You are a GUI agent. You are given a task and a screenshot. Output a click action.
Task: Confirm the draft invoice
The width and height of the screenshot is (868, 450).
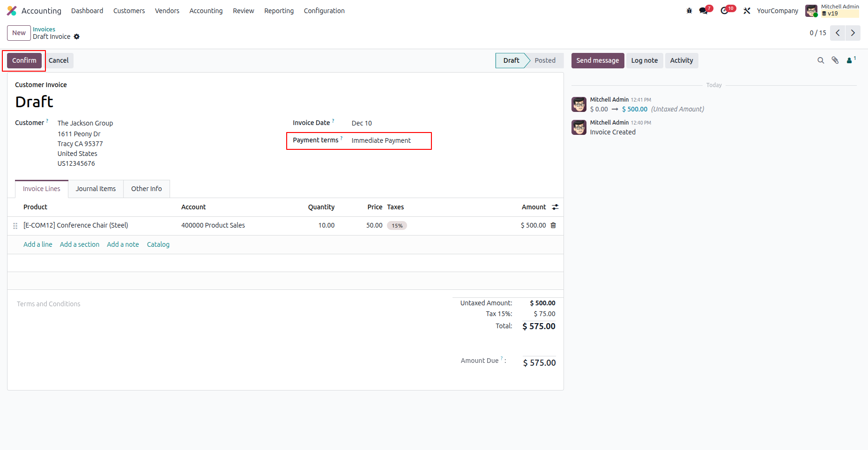pos(24,60)
